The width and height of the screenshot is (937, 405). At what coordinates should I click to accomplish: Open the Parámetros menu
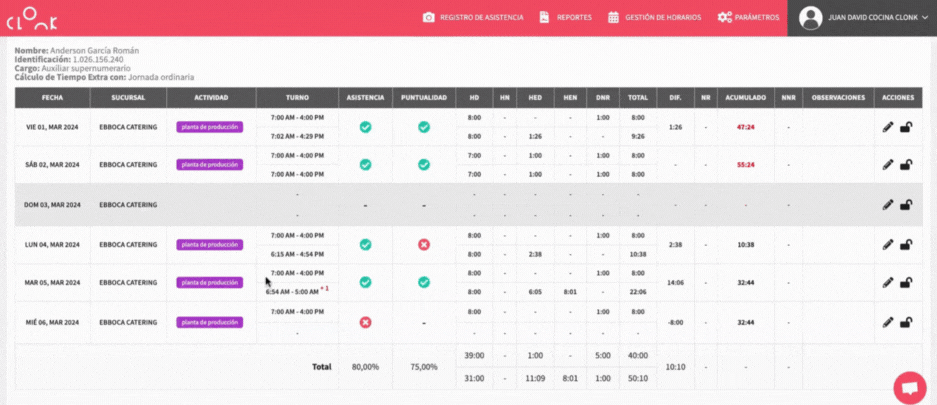pos(748,18)
